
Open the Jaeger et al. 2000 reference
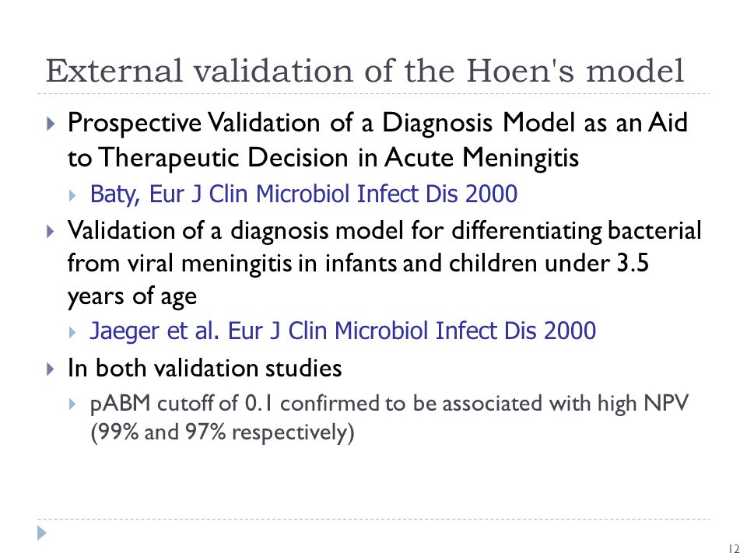(343, 331)
